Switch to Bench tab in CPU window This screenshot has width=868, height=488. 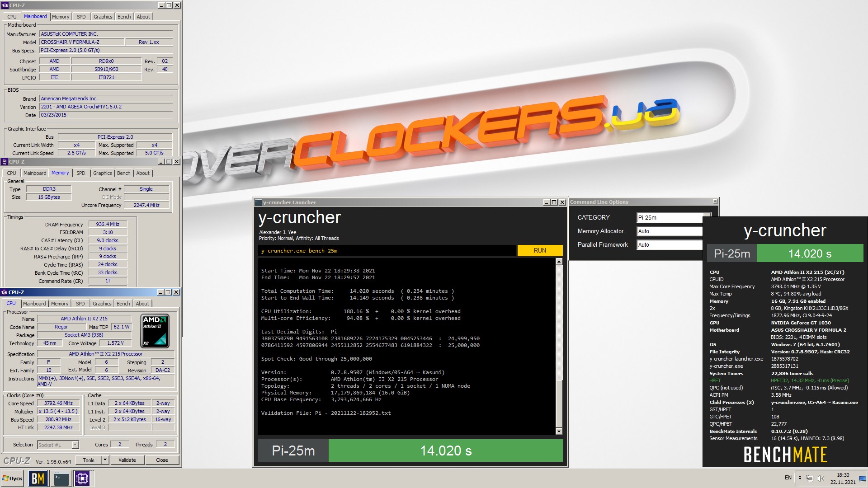[123, 304]
